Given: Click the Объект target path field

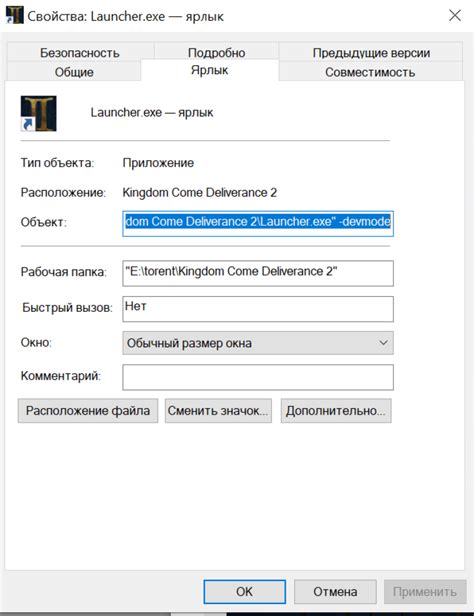Looking at the screenshot, I should 258,223.
